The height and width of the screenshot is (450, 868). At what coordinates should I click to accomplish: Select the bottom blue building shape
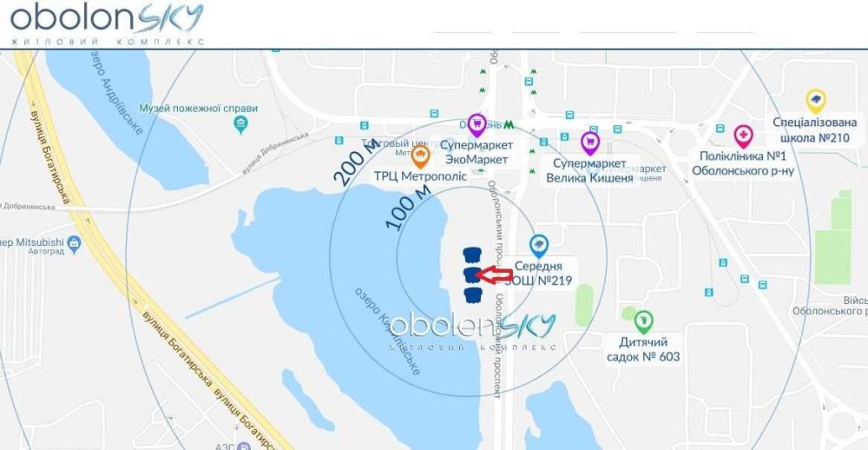pyautogui.click(x=471, y=294)
